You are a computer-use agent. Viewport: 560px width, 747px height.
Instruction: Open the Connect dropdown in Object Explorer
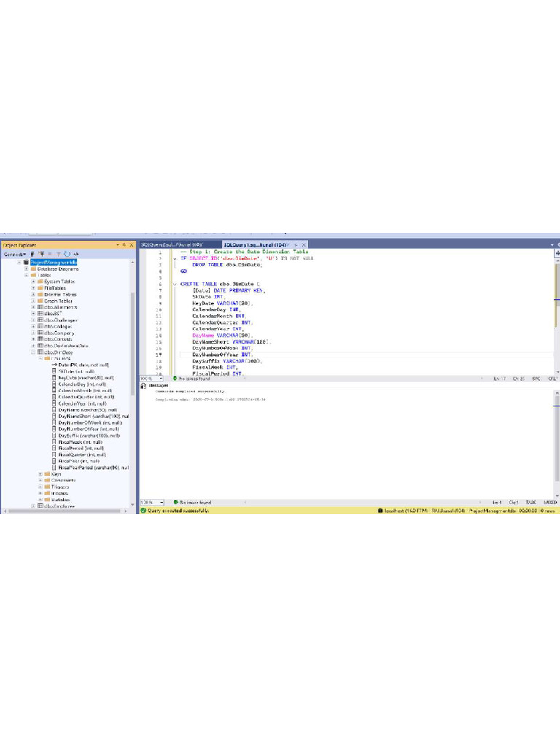point(15,254)
